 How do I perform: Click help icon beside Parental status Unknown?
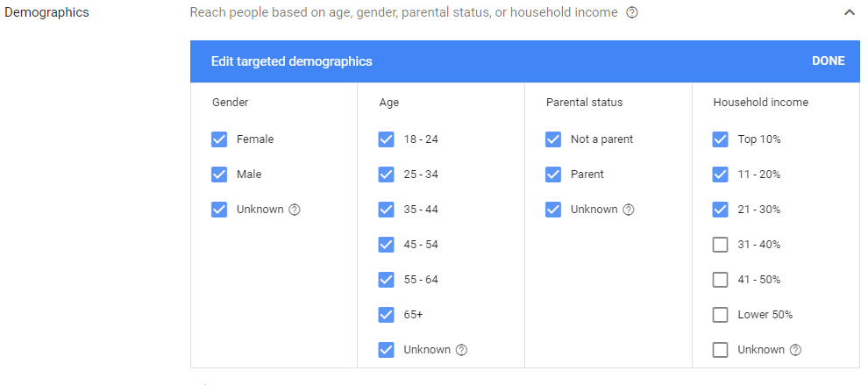629,210
